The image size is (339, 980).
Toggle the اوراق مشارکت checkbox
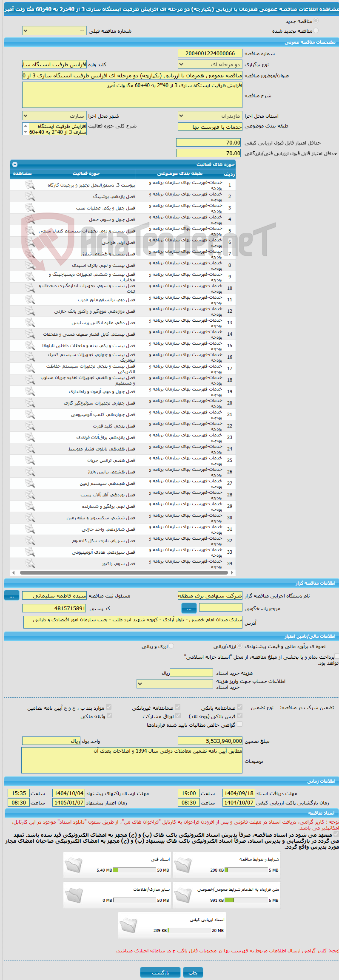point(178,716)
